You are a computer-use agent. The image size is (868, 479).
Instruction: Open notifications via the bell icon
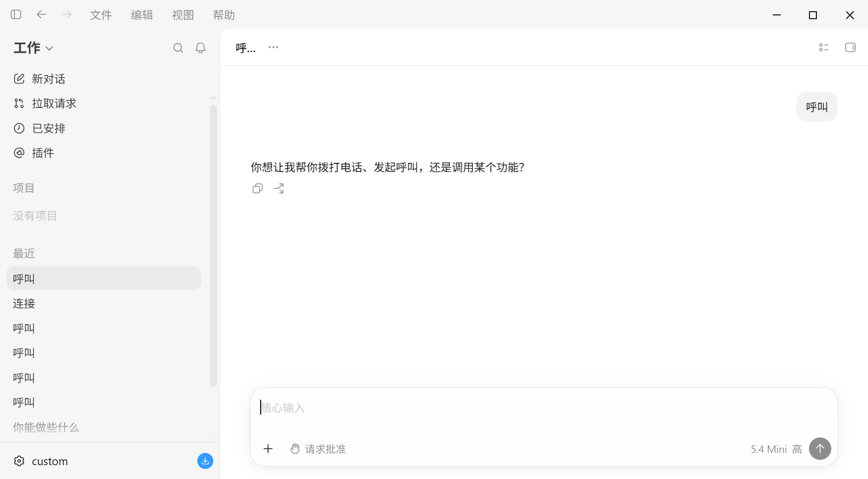tap(201, 48)
